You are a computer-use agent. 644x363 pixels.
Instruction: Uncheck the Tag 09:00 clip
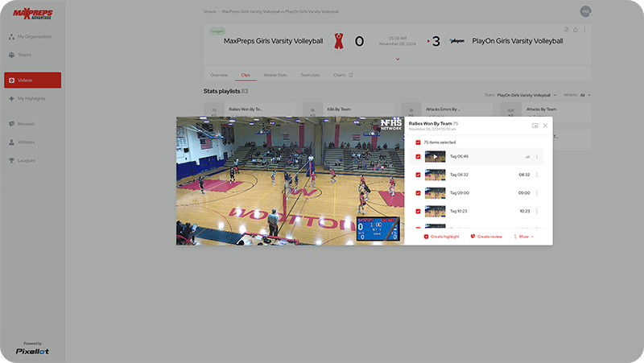tap(418, 193)
